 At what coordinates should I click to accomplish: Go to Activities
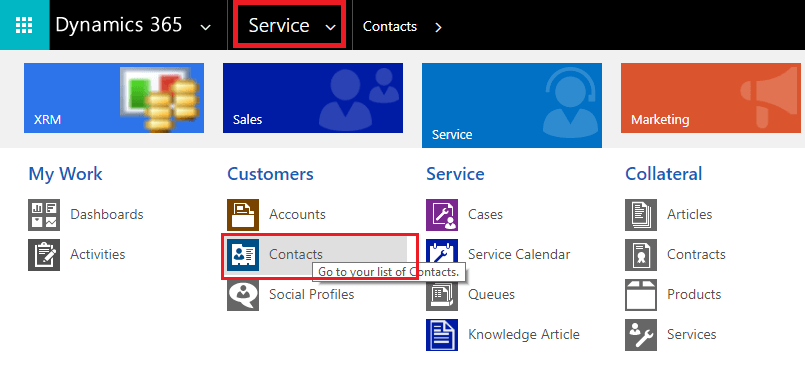98,254
